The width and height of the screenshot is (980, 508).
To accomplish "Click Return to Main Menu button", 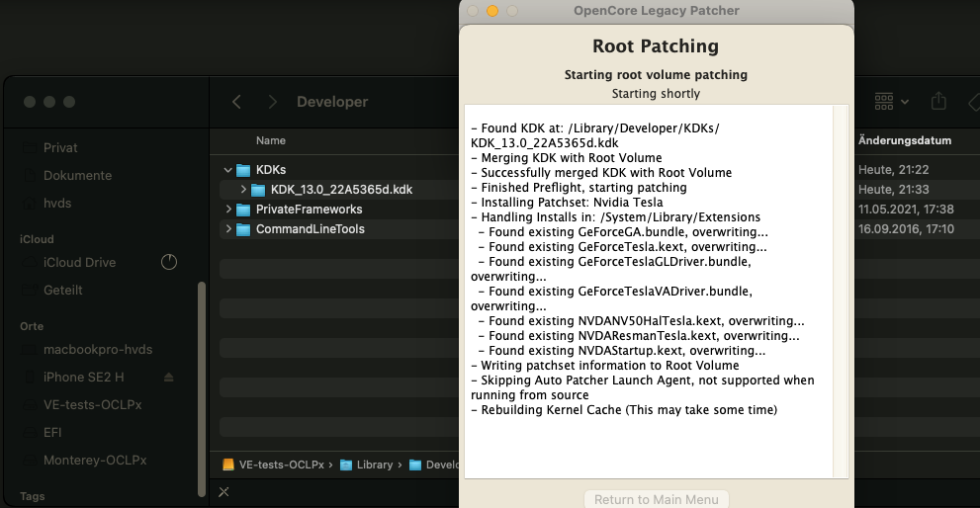I will pos(657,499).
